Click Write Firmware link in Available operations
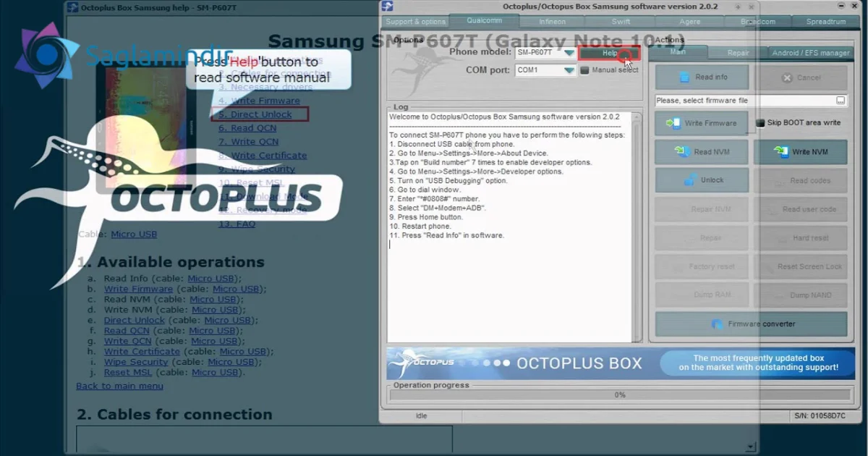 coord(138,289)
